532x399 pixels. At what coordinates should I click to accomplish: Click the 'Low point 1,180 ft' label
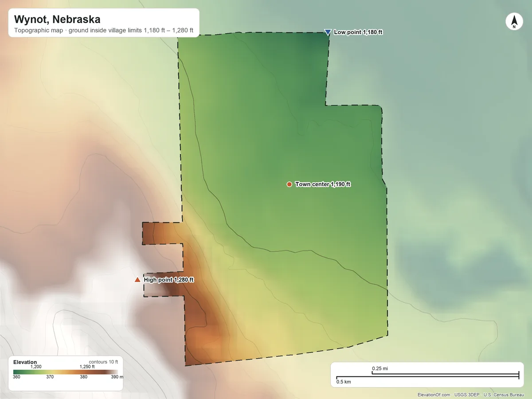point(358,32)
